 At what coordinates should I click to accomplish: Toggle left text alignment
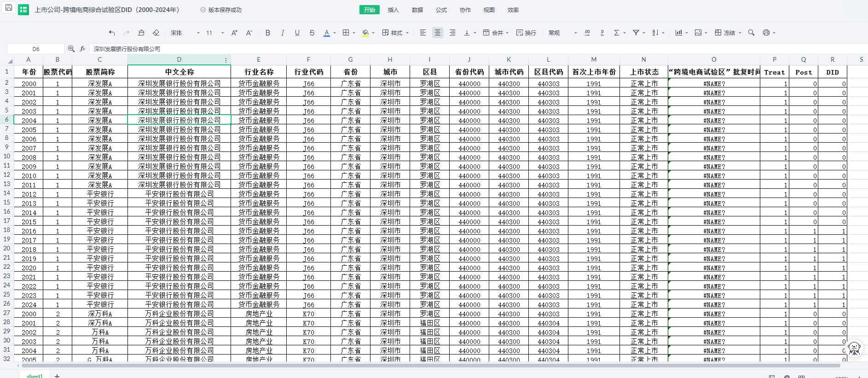click(423, 33)
